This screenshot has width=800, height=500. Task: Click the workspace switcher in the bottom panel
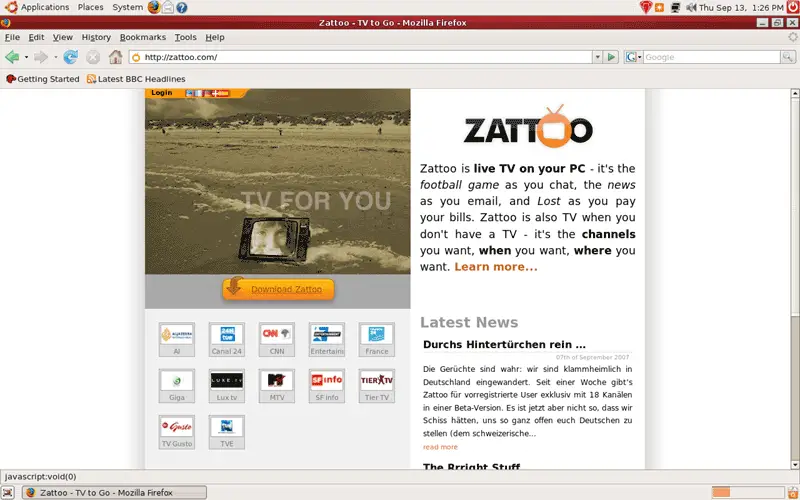(748, 492)
